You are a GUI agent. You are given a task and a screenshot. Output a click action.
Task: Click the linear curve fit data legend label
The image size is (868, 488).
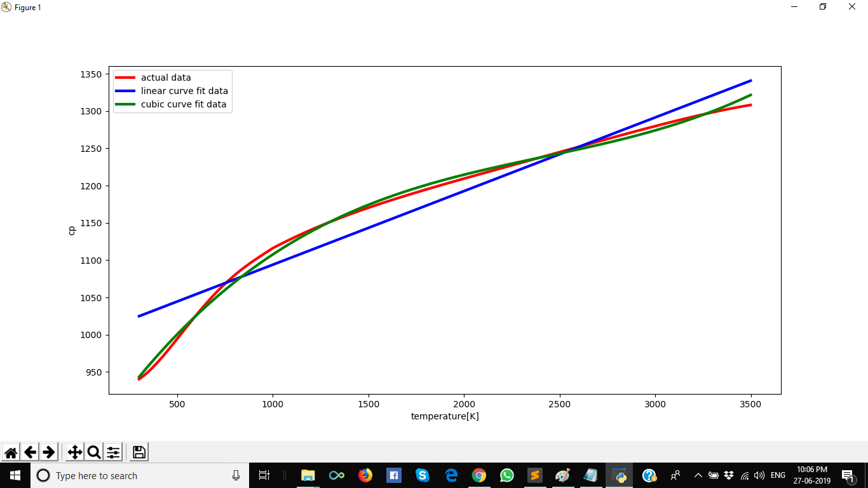click(184, 91)
